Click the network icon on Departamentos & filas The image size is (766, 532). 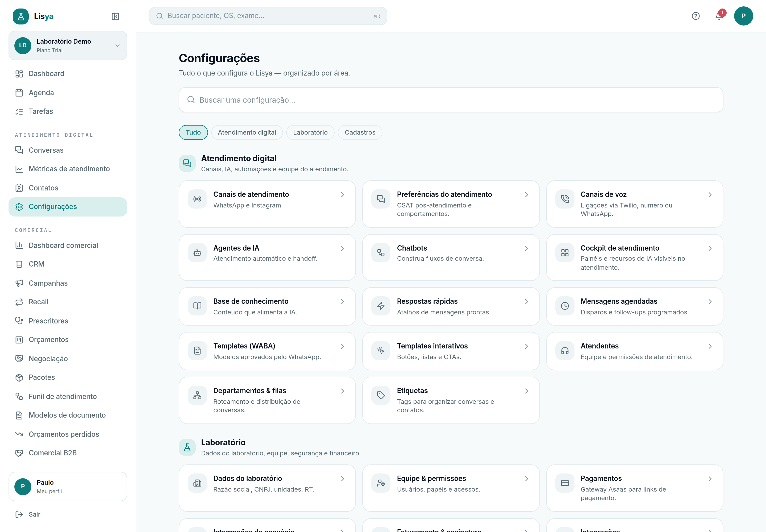(x=197, y=395)
